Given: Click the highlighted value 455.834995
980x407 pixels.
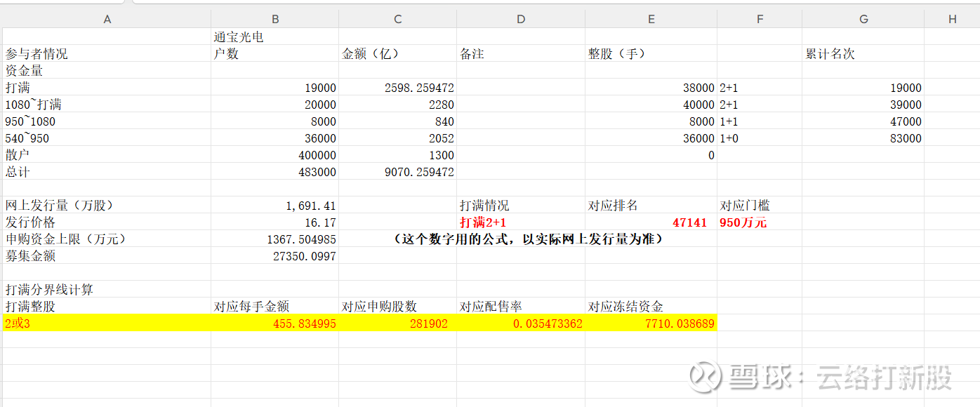Looking at the screenshot, I should click(275, 323).
